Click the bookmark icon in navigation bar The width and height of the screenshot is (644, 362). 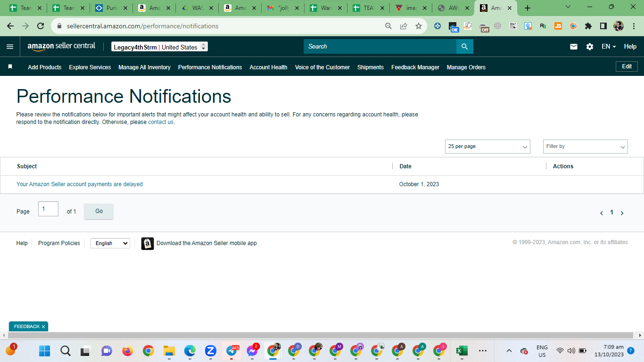click(x=10, y=67)
